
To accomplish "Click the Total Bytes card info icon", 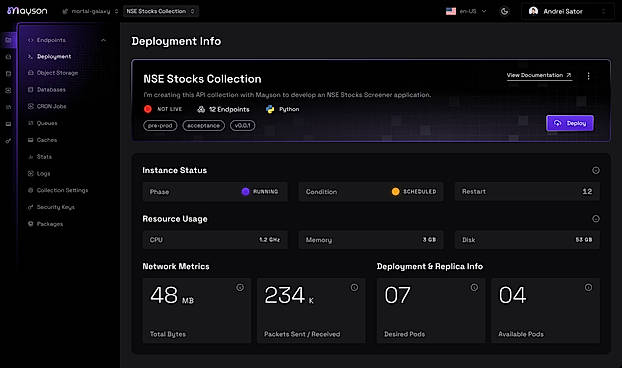I will pos(240,288).
